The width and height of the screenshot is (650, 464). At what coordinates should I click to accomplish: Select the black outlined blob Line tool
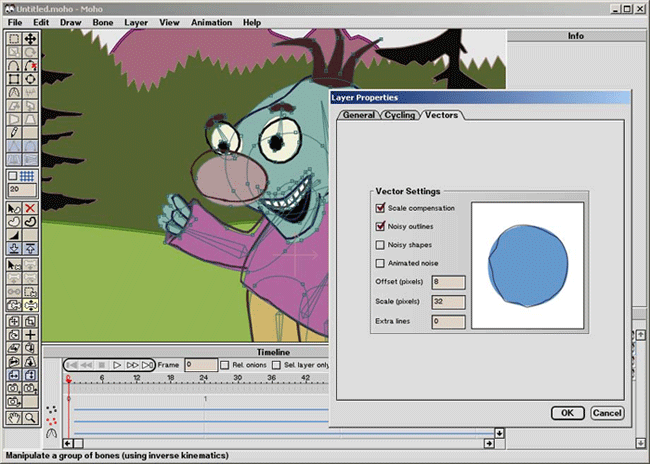(x=30, y=222)
